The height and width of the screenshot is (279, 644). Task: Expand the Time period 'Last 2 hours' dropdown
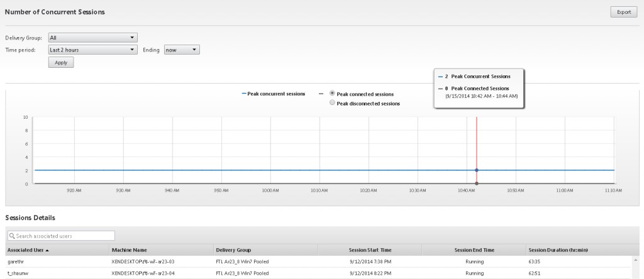93,50
